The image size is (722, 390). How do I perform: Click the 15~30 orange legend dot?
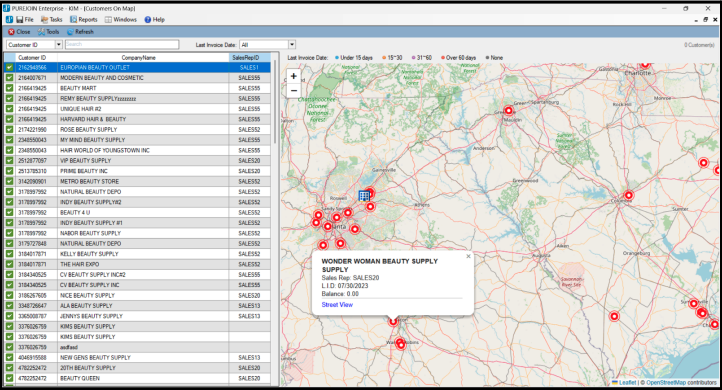click(x=384, y=58)
